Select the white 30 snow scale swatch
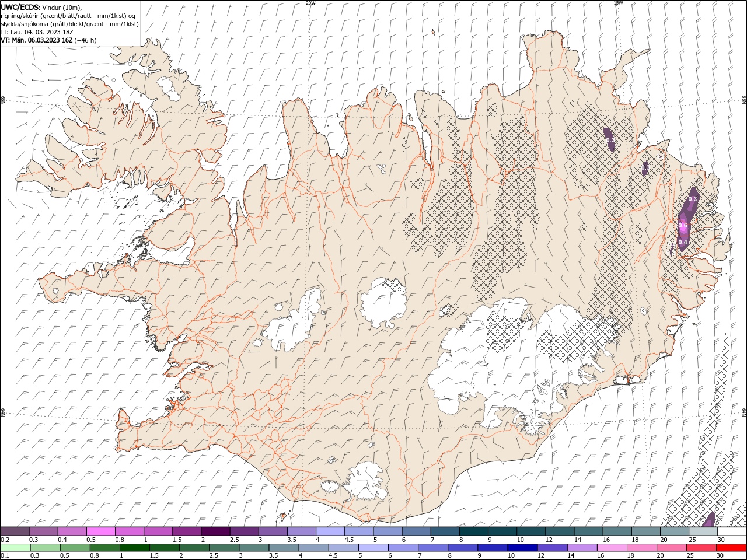 pyautogui.click(x=732, y=531)
